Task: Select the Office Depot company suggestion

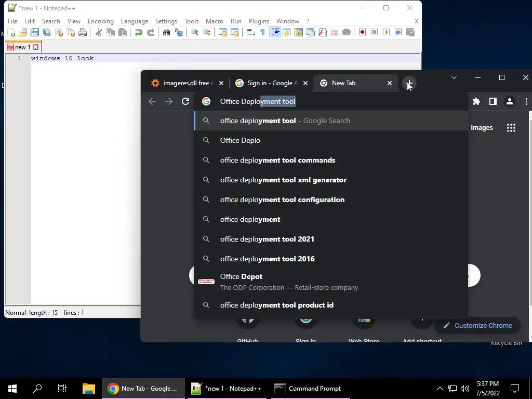Action: pyautogui.click(x=331, y=282)
